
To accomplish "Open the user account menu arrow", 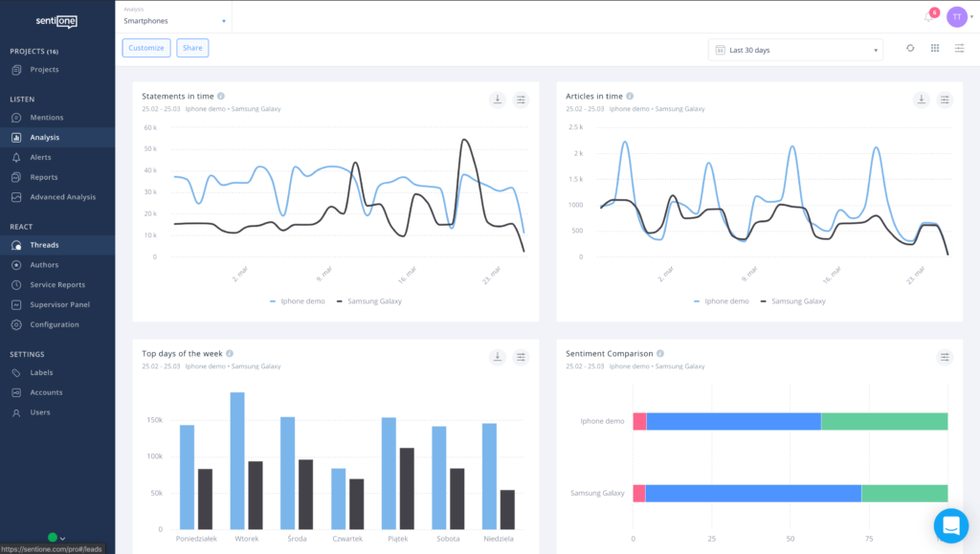I will tap(972, 17).
